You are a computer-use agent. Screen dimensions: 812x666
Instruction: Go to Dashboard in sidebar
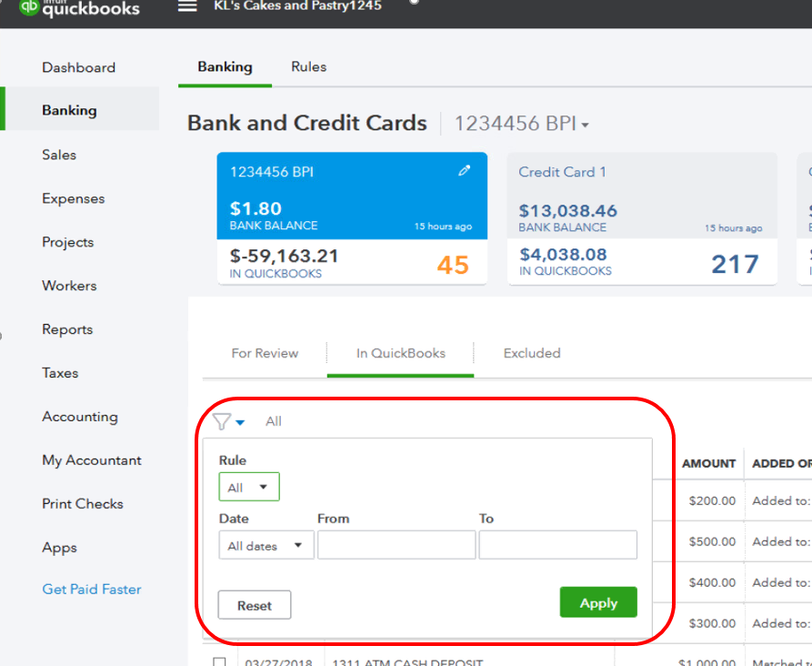click(79, 67)
